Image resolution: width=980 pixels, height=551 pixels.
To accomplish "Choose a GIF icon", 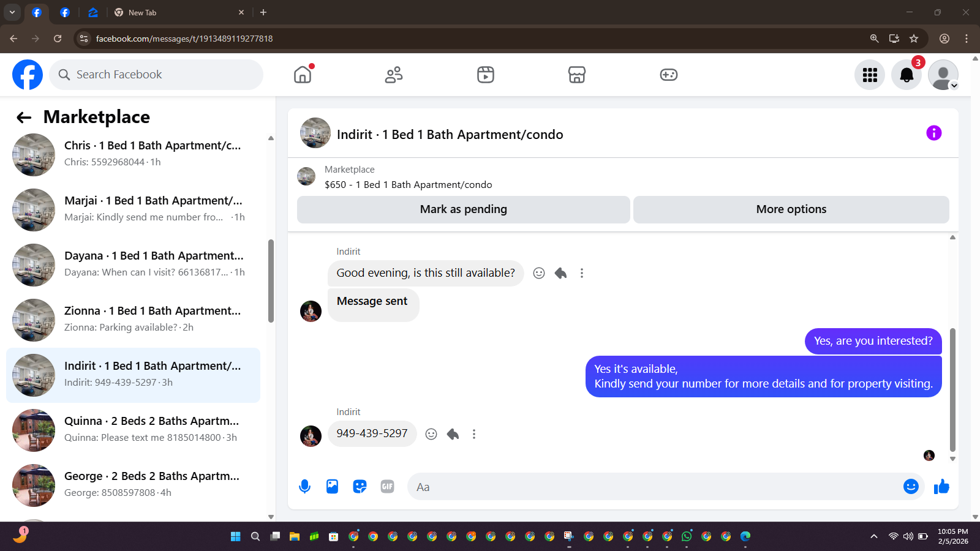I will 387,487.
